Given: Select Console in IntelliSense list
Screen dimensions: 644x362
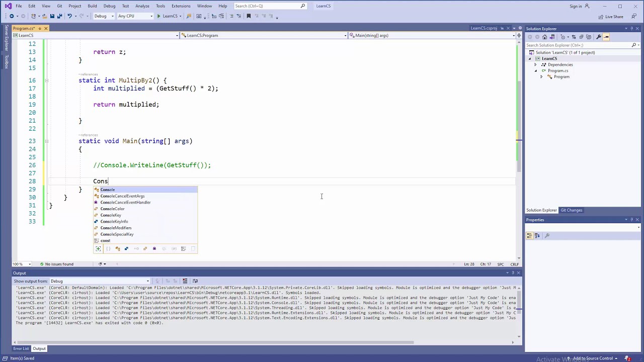Looking at the screenshot, I should coord(145,190).
